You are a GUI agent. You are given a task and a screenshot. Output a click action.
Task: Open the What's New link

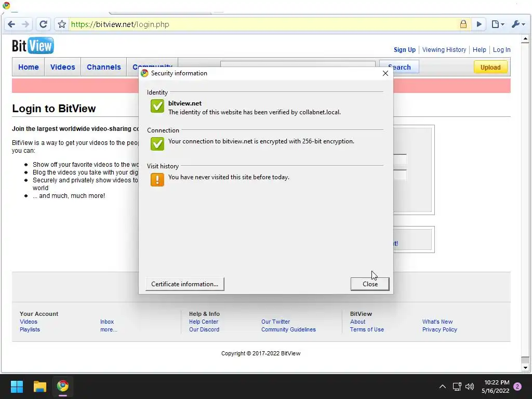437,322
